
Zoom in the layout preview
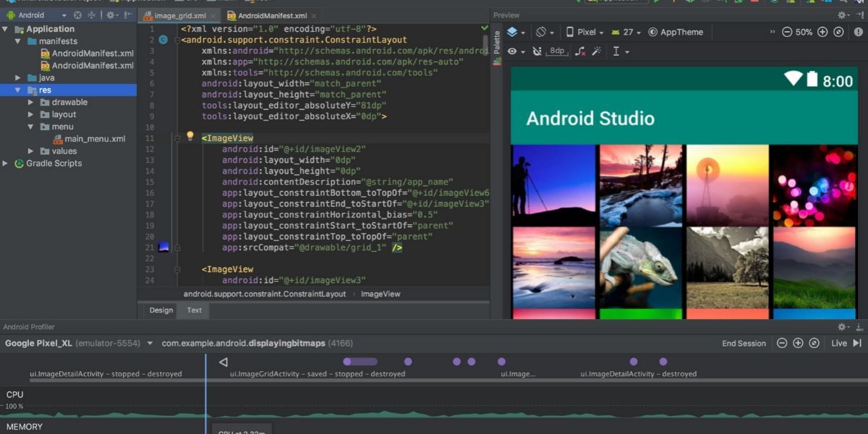click(822, 32)
